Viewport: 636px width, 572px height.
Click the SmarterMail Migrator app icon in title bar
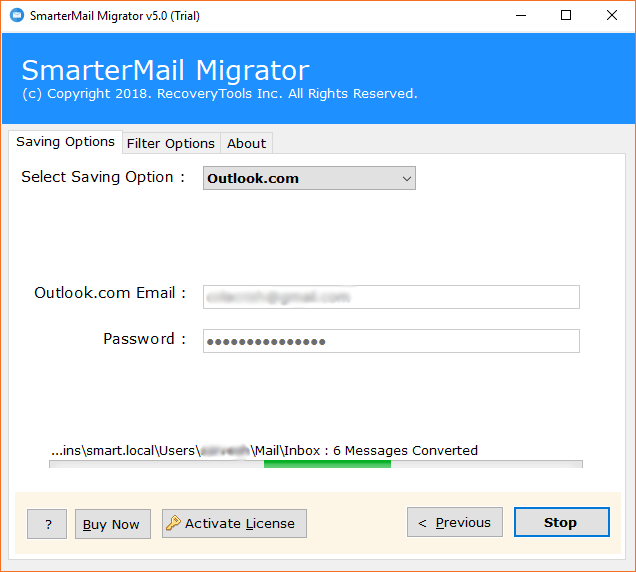click(17, 15)
